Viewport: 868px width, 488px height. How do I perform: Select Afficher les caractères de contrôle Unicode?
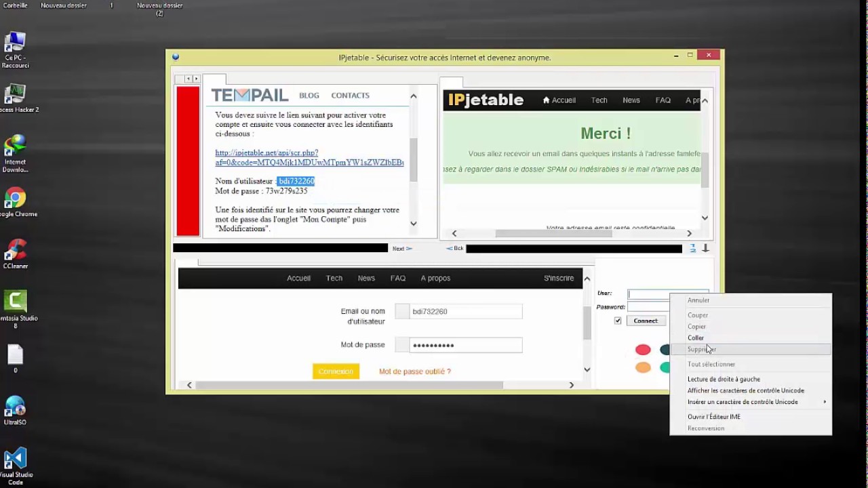tap(750, 390)
